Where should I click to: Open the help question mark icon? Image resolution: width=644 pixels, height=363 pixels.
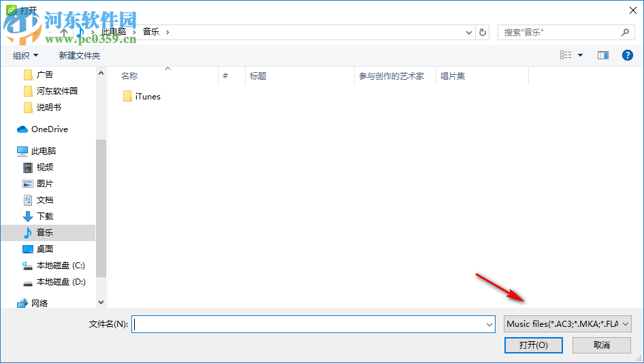coord(627,55)
